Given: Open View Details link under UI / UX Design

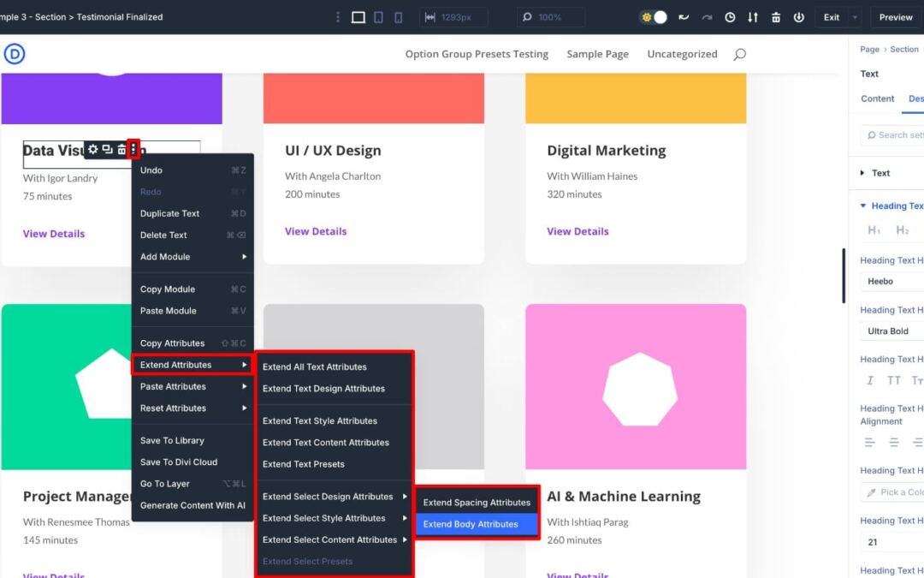Looking at the screenshot, I should pyautogui.click(x=316, y=231).
